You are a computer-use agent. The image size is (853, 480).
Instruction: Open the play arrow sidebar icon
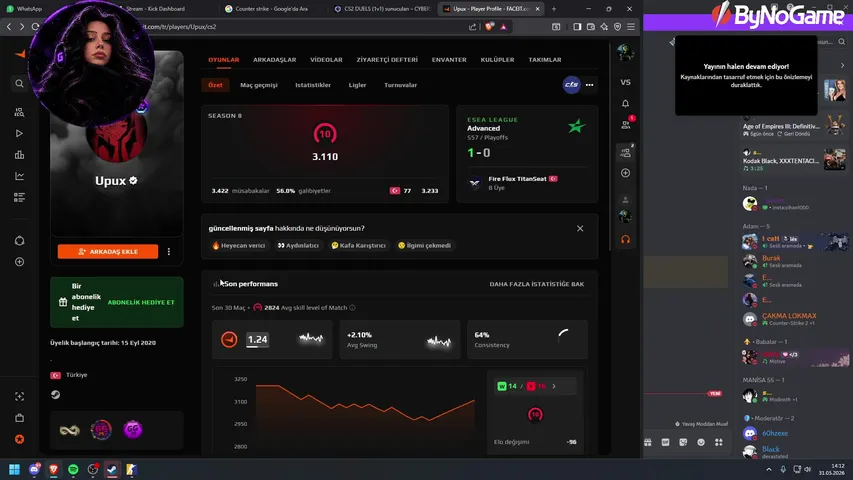[x=19, y=133]
